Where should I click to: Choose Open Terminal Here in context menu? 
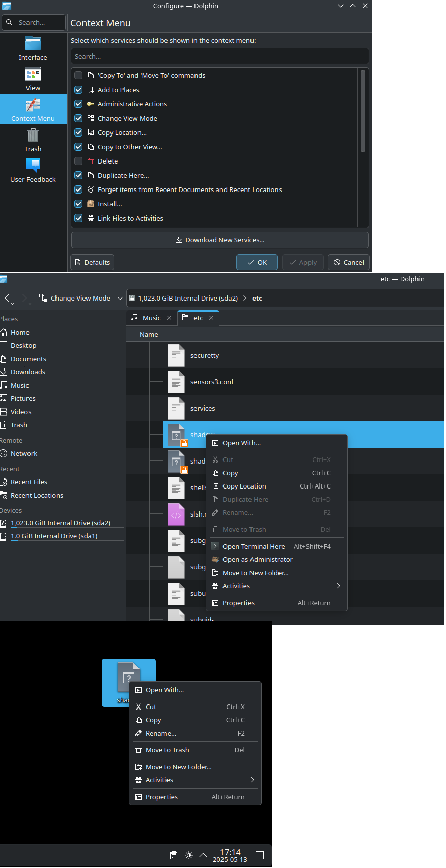click(x=276, y=546)
